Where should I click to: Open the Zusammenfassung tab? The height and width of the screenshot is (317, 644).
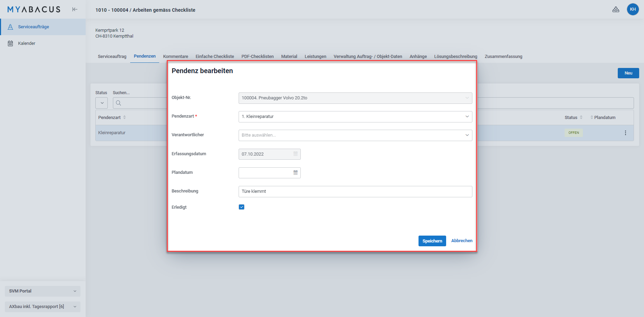[503, 56]
